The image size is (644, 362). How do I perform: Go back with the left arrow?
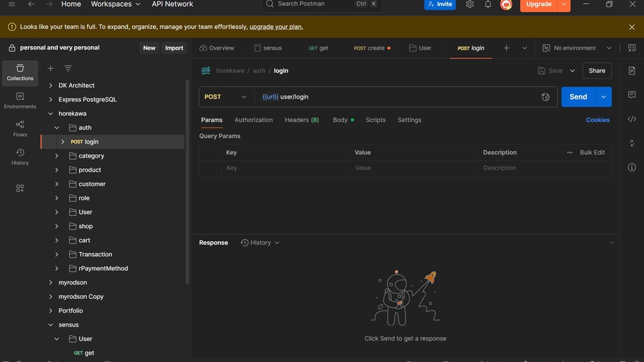31,4
